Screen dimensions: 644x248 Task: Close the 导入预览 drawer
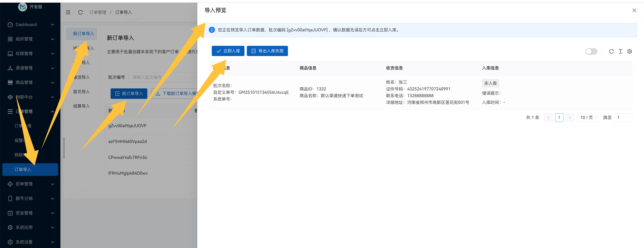(634, 10)
